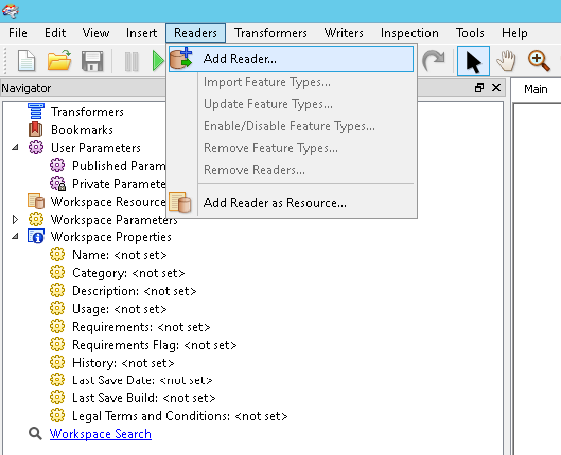561x455 pixels.
Task: Click the redo arrow in the toolbar
Action: coord(433,60)
